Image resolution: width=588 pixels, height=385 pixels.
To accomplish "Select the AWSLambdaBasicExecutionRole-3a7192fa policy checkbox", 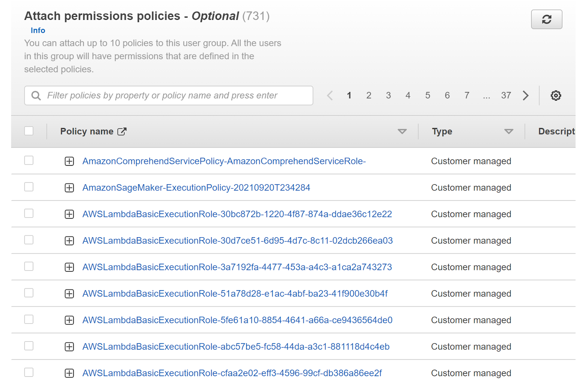I will click(x=29, y=267).
